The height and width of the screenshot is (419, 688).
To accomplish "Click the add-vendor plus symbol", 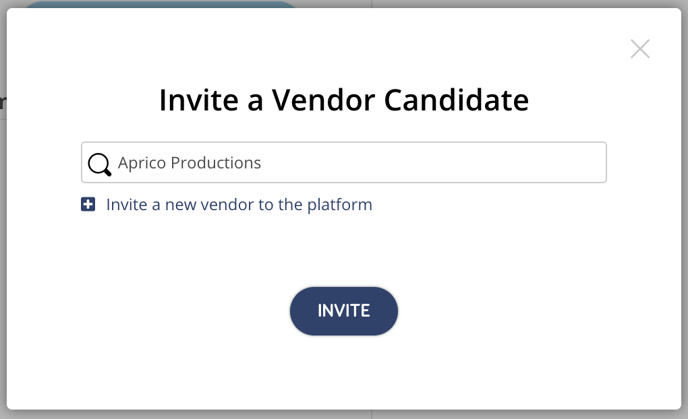I will tap(88, 204).
